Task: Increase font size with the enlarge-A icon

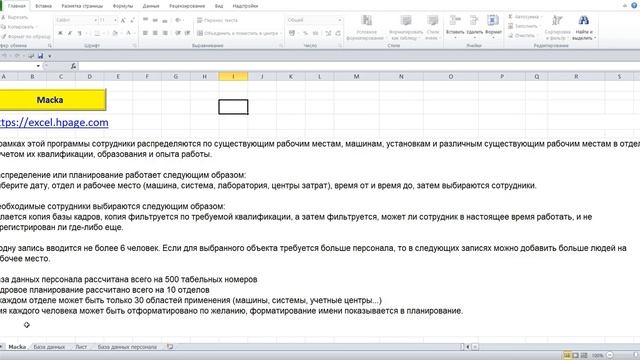Action: click(123, 20)
